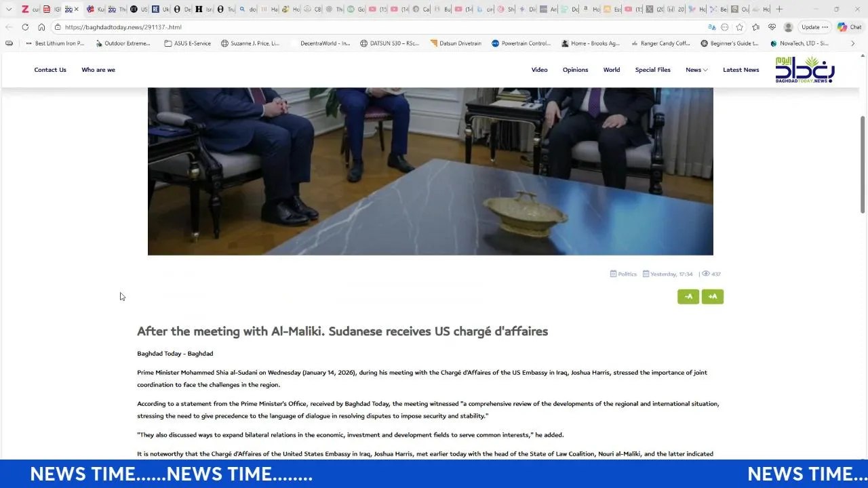Open ASUS E-Service bookmark folder
This screenshot has height=488, width=868.
click(188, 43)
